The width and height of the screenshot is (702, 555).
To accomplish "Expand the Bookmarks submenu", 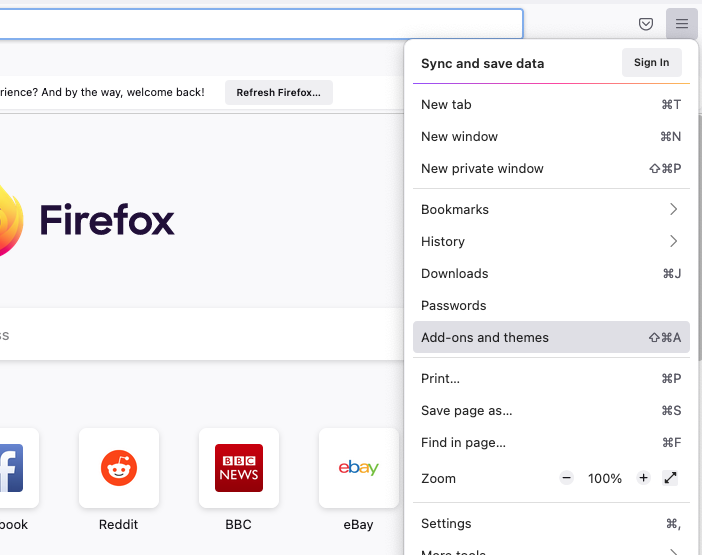I will (551, 209).
